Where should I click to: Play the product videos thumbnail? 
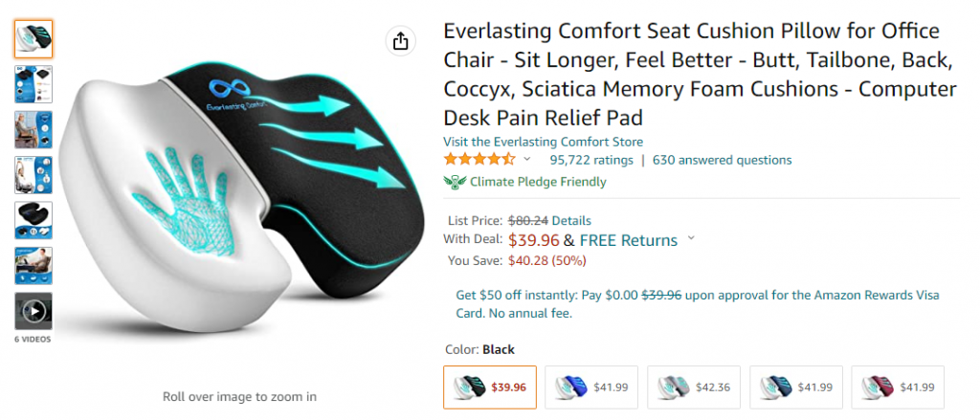pyautogui.click(x=33, y=312)
